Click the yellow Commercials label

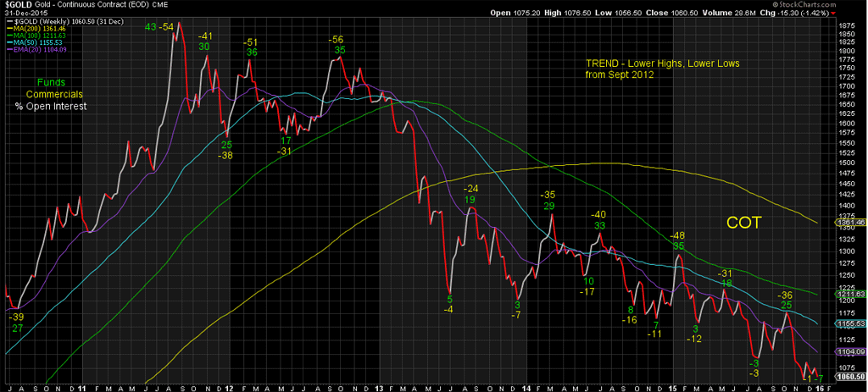point(50,94)
